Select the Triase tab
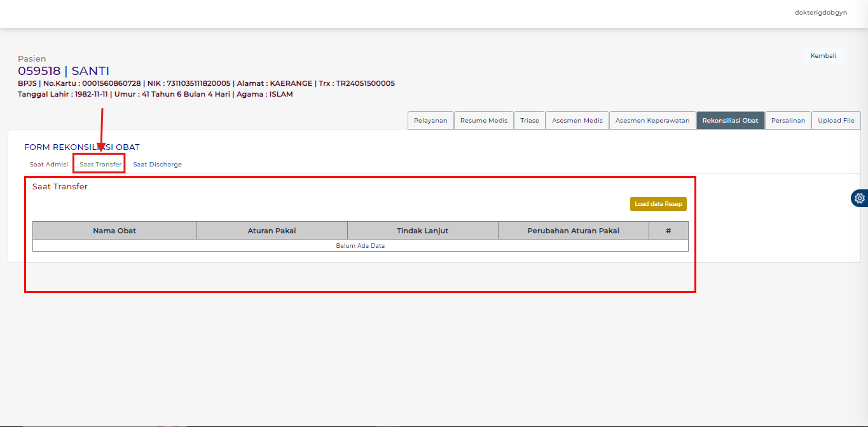This screenshot has width=868, height=427. coord(530,121)
